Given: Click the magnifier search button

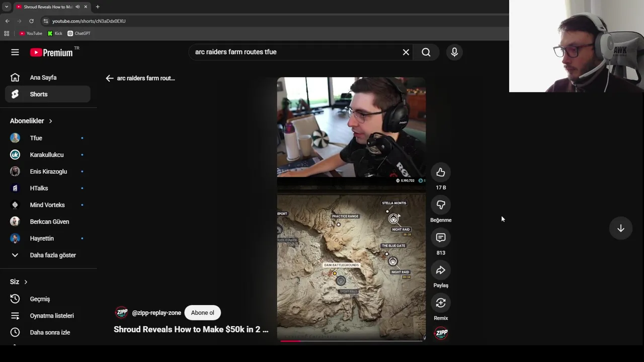Looking at the screenshot, I should [x=426, y=52].
